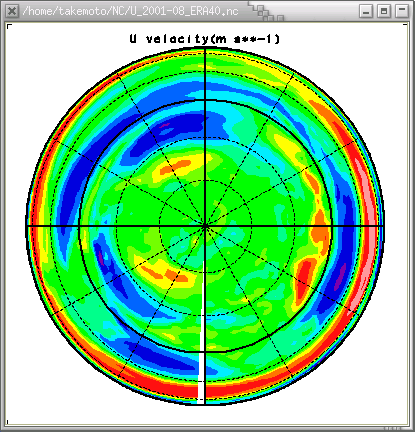Click the center pole of the polar plot
Viewport: 415px width, 432px height.
point(205,226)
